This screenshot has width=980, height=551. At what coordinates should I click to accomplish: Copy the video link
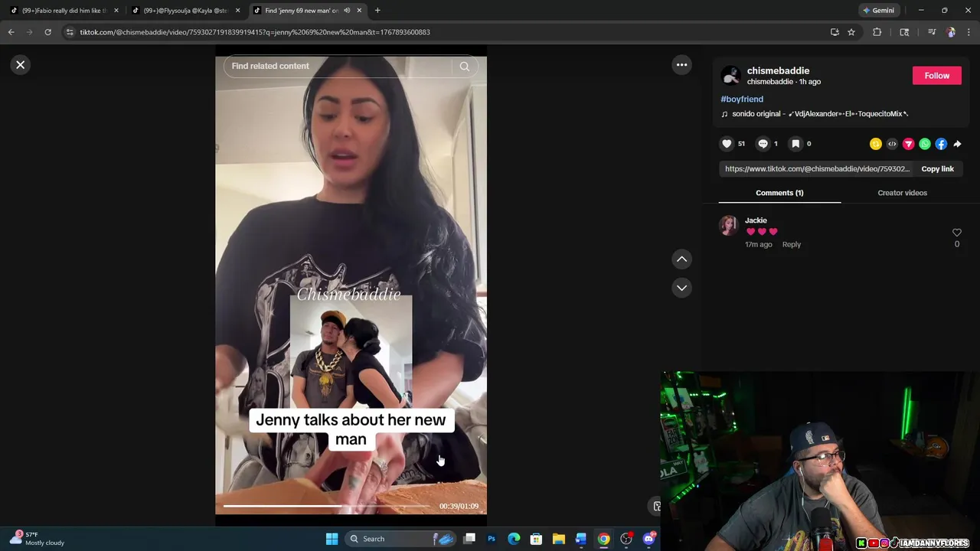pos(937,169)
